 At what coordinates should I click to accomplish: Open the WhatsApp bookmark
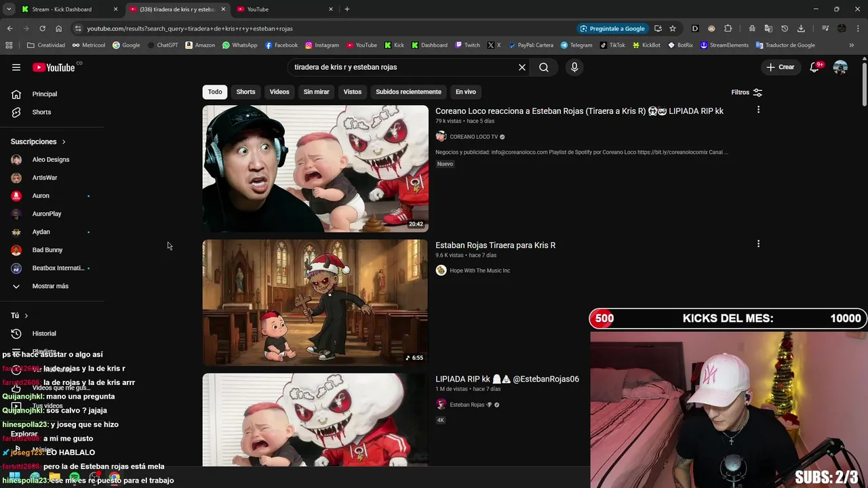[240, 45]
